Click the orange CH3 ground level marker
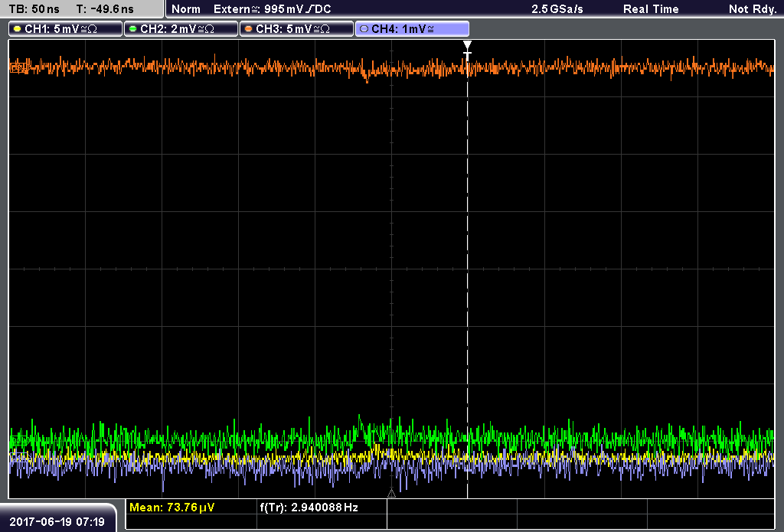The height and width of the screenshot is (532, 784). (x=19, y=67)
